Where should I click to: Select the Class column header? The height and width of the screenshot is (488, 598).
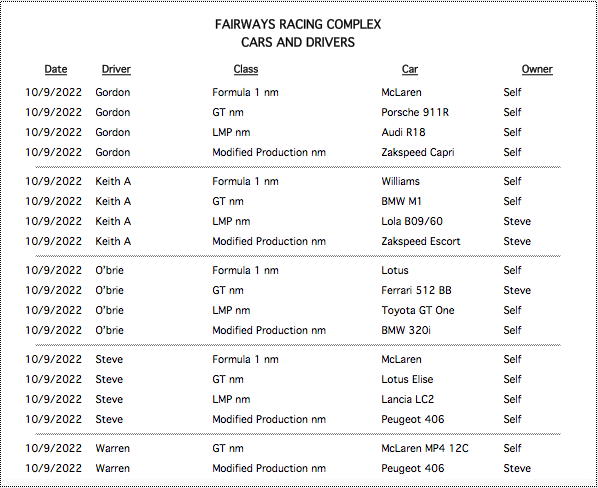246,69
